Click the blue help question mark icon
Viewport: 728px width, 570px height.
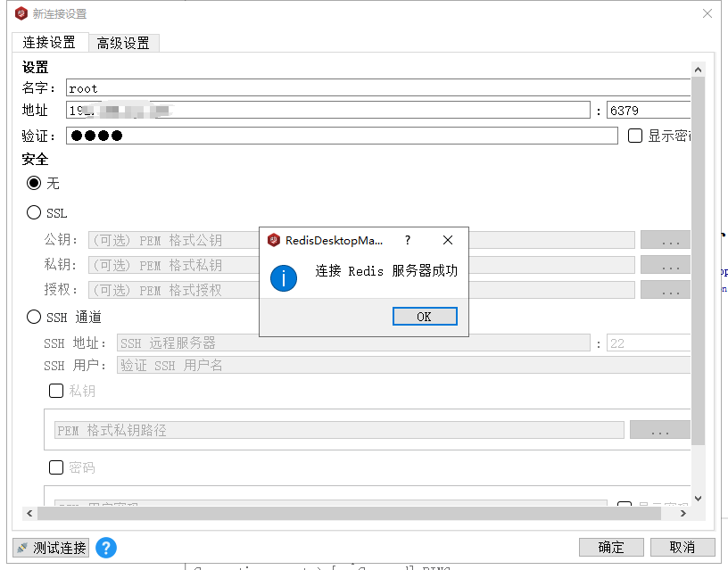106,548
